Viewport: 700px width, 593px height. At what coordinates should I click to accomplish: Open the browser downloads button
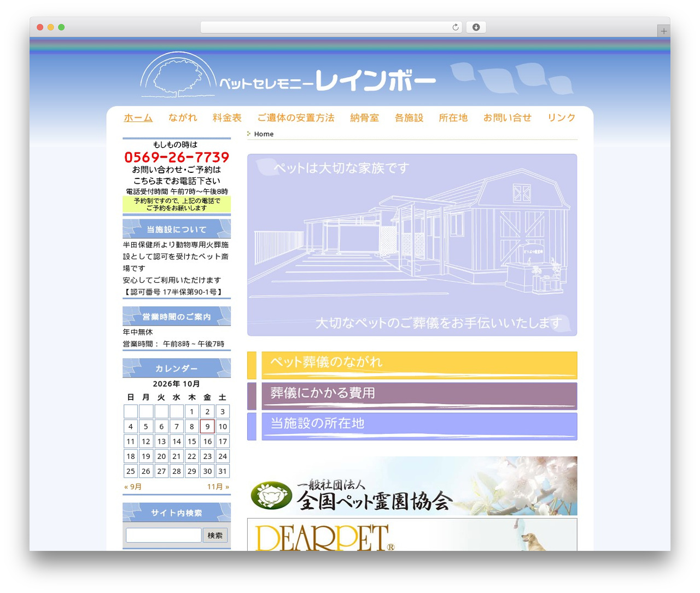point(476,27)
